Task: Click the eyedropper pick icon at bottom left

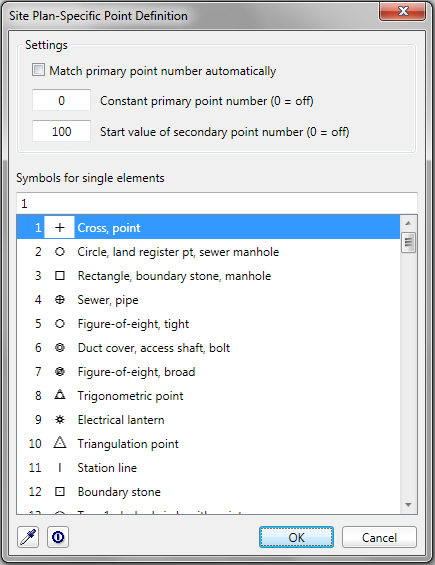Action: coord(28,537)
